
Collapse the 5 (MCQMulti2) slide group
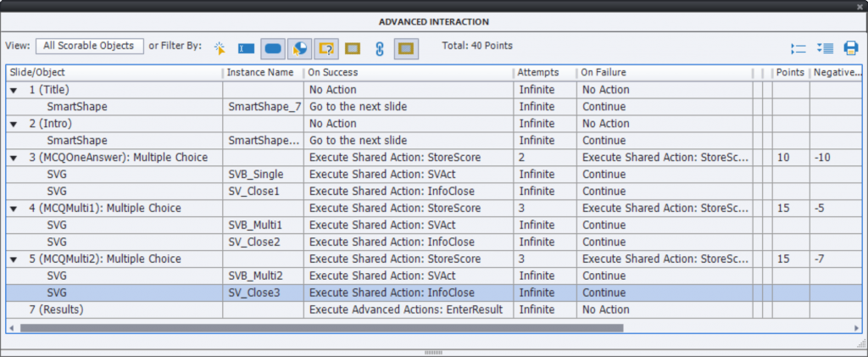(14, 259)
